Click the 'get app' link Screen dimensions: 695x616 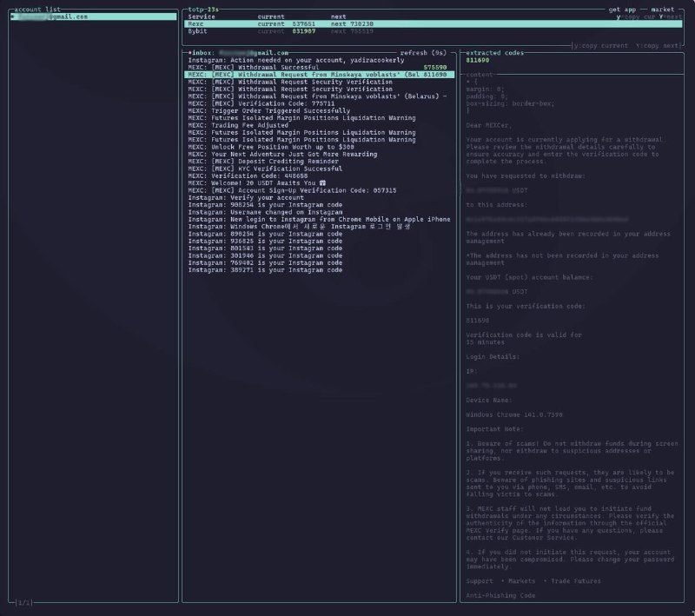point(622,10)
